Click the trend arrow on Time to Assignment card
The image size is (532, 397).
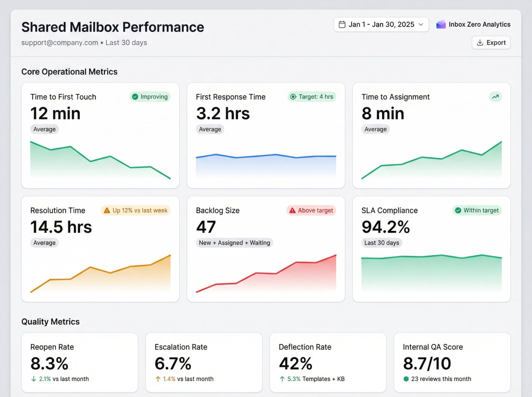495,97
